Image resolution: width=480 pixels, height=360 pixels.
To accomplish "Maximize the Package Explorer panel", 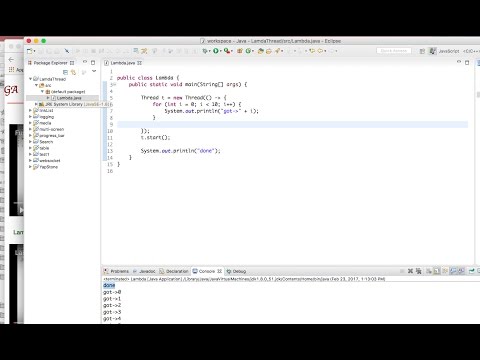I will 93,63.
